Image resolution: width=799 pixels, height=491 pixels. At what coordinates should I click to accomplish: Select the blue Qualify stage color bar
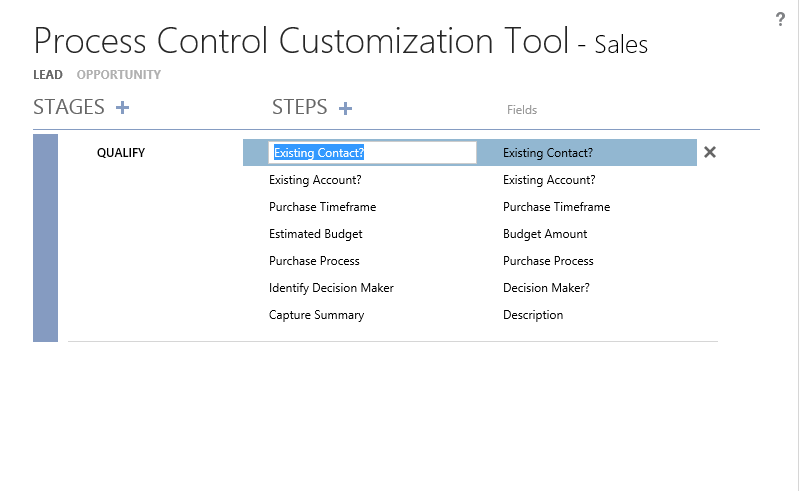(x=45, y=238)
